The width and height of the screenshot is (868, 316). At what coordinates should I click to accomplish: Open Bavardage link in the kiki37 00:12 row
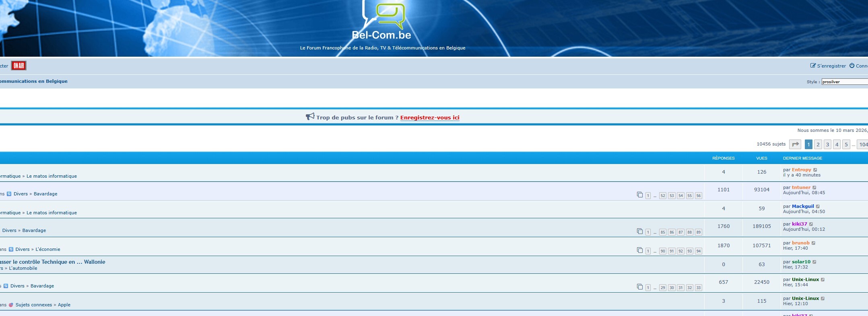[x=34, y=230]
